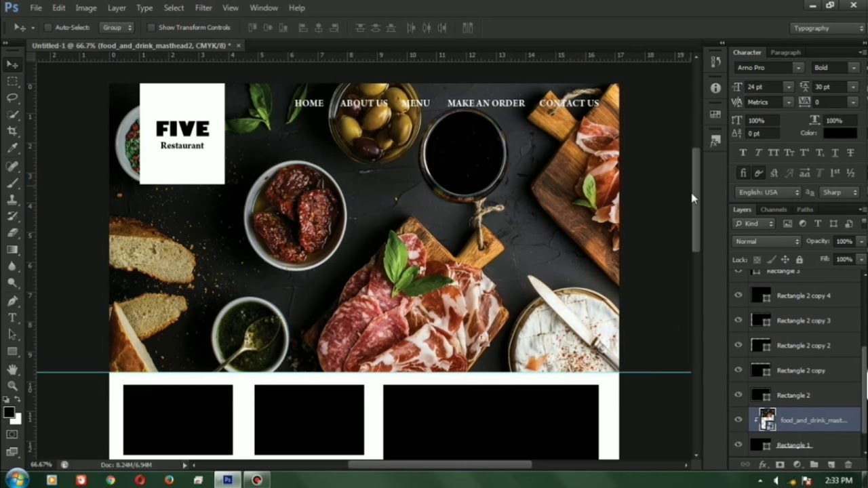The image size is (868, 488).
Task: Open the Arno Pro font family dropdown
Action: coord(798,68)
